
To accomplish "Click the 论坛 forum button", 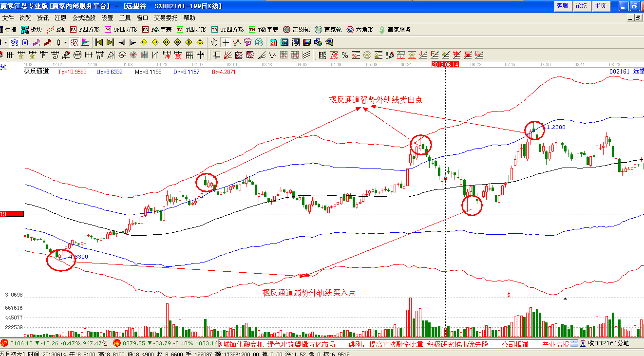I will click(581, 6).
